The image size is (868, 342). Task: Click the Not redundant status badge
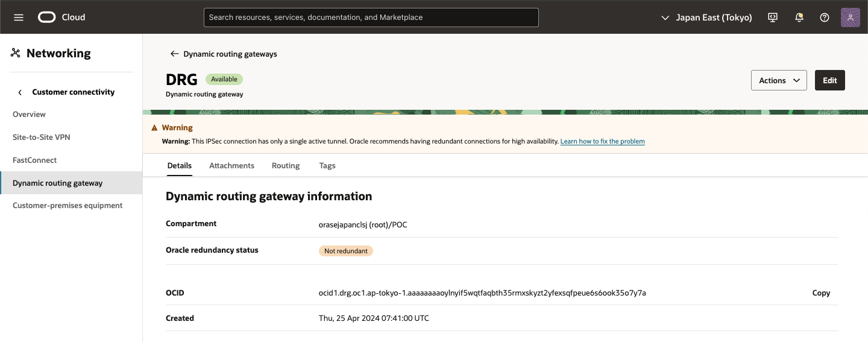coord(346,251)
